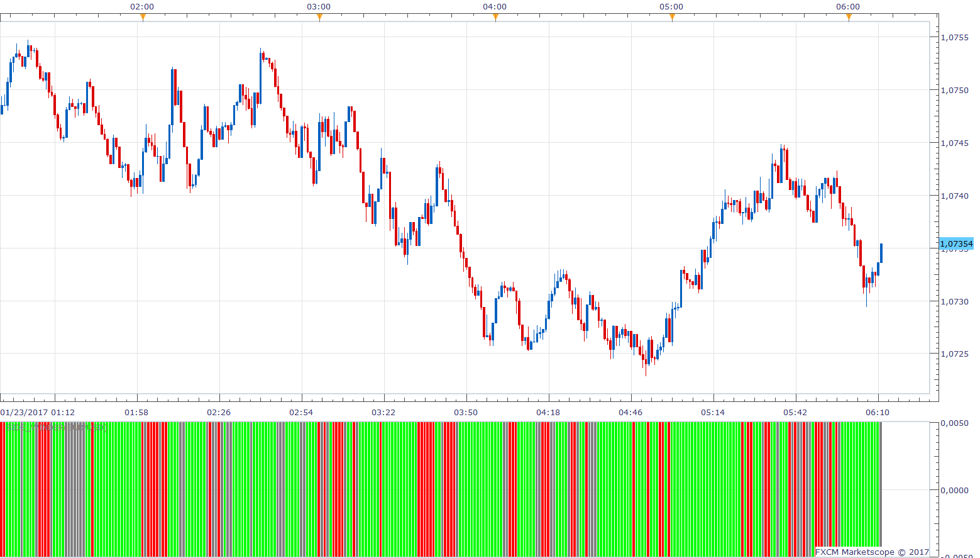Click the orange 05:00 hour marker triangle
Viewport: 980px width, 558px height.
click(x=672, y=18)
